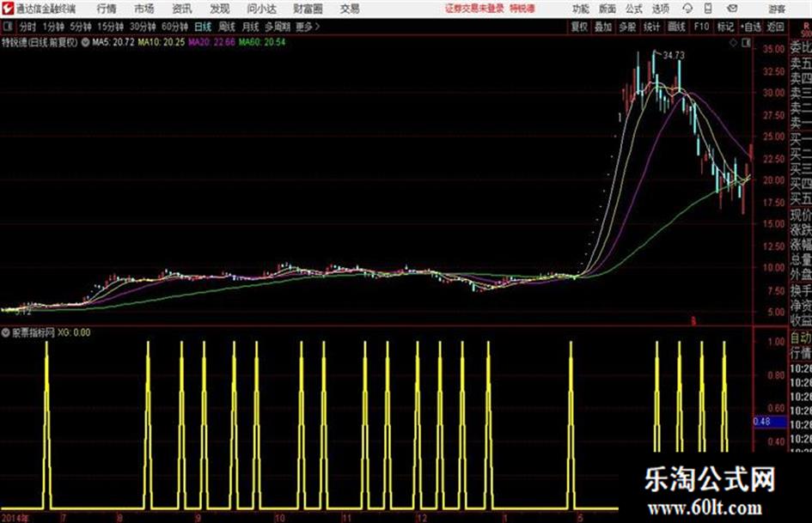Switch to 15分钟 period tab

pyautogui.click(x=110, y=27)
